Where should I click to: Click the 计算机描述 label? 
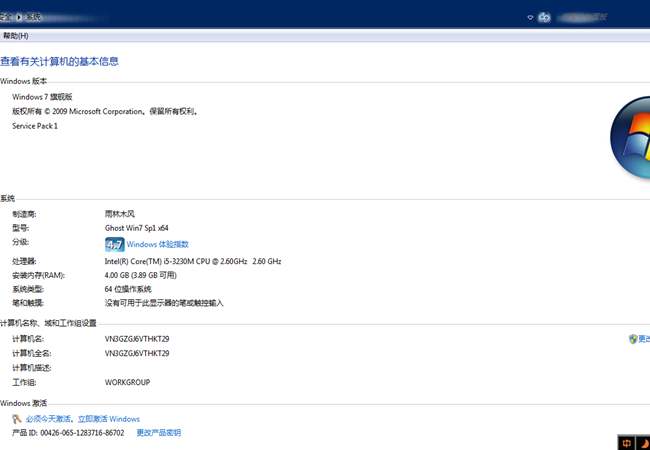32,368
